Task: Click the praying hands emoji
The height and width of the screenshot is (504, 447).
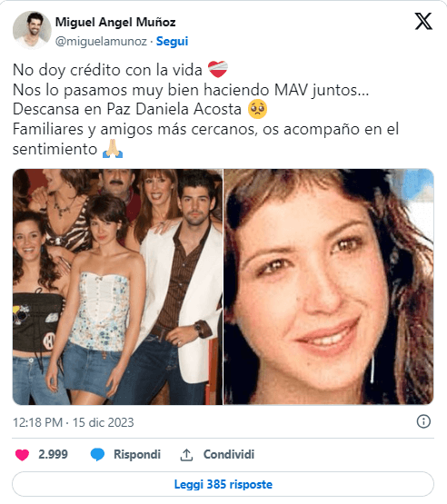Action: coord(113,149)
